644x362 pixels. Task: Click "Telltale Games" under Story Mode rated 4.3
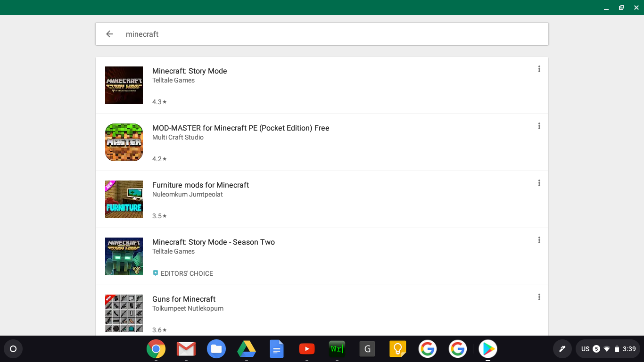[173, 80]
